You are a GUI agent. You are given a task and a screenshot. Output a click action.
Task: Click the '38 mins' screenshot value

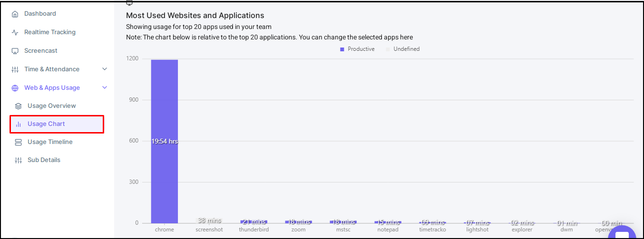(209, 220)
